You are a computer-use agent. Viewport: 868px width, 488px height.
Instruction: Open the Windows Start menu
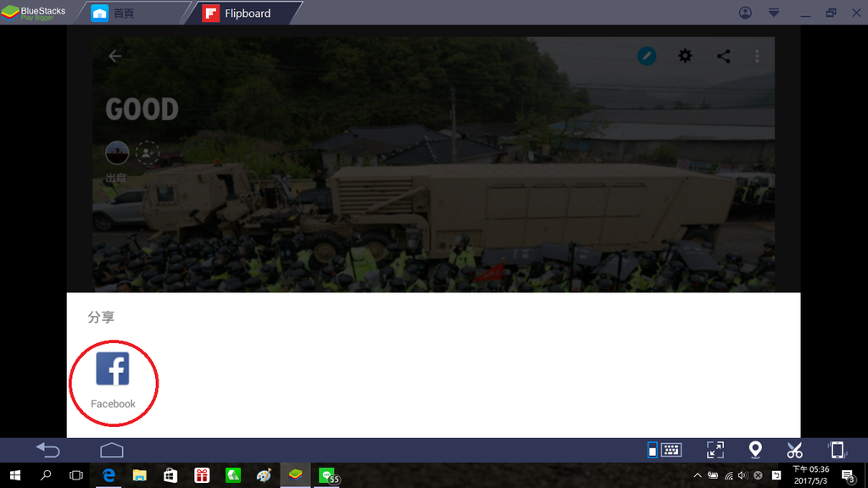pos(15,475)
